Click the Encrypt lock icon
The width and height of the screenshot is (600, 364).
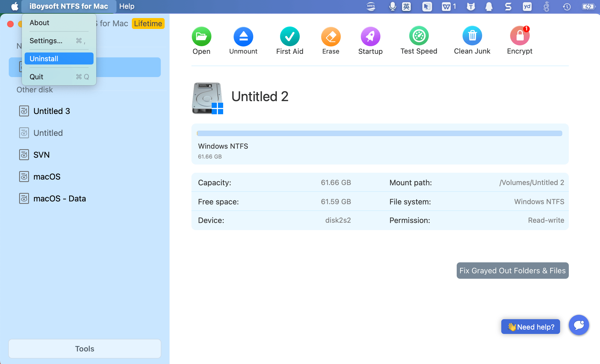tap(520, 36)
